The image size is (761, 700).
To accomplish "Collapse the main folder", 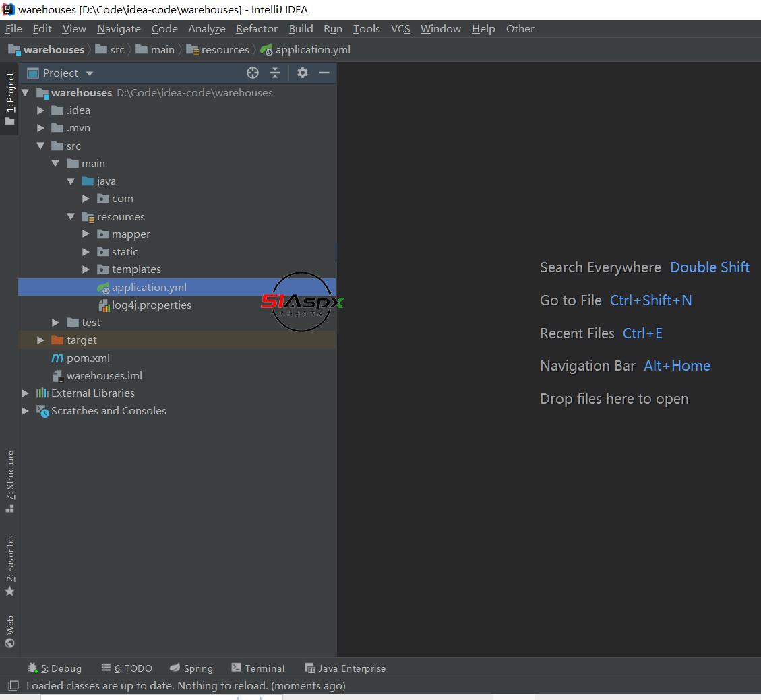I will (56, 164).
